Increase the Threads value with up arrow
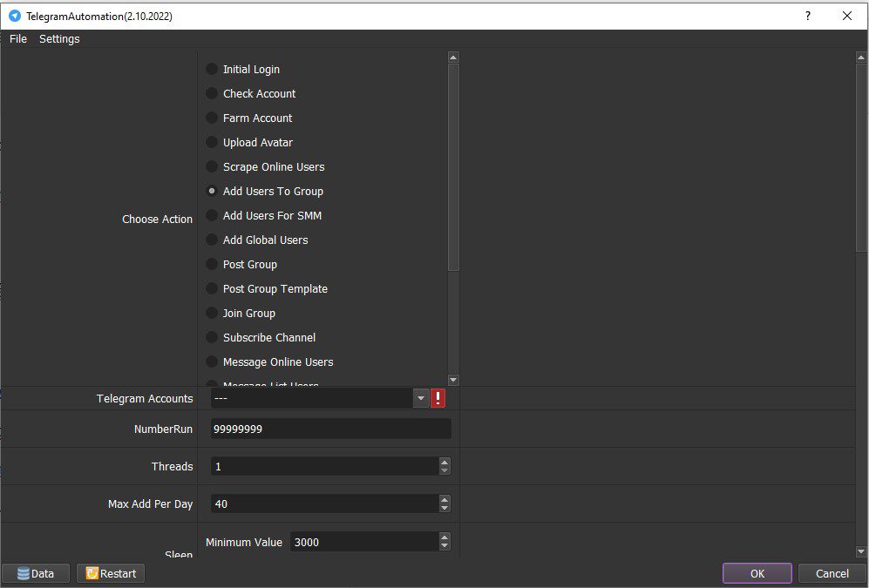This screenshot has height=588, width=869. point(445,462)
